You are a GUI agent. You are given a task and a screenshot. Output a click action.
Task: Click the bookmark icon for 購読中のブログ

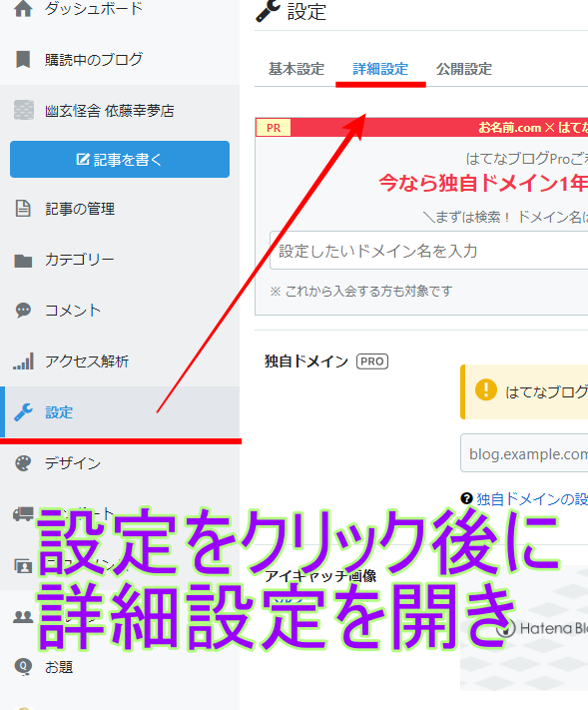[23, 59]
